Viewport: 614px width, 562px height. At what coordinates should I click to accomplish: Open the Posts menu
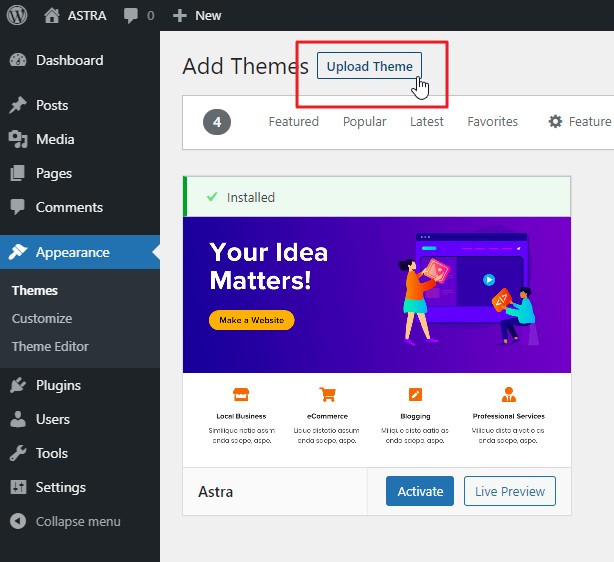pos(80,105)
